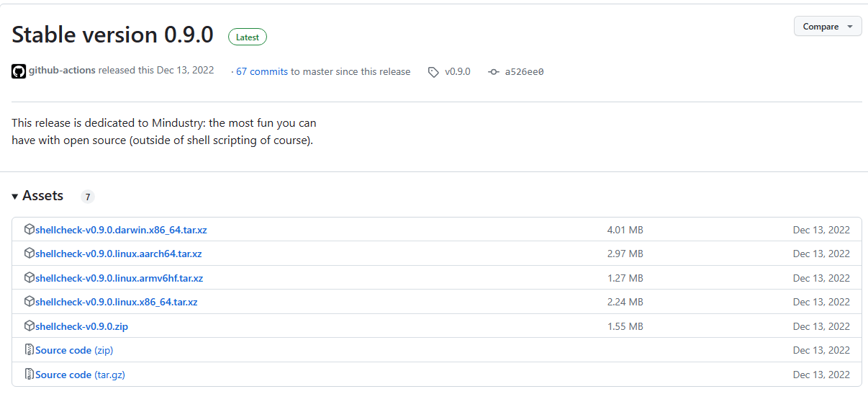Viewport: 868px width, 394px height.
Task: Download shellcheck-v0.9.0.zip
Action: [81, 326]
